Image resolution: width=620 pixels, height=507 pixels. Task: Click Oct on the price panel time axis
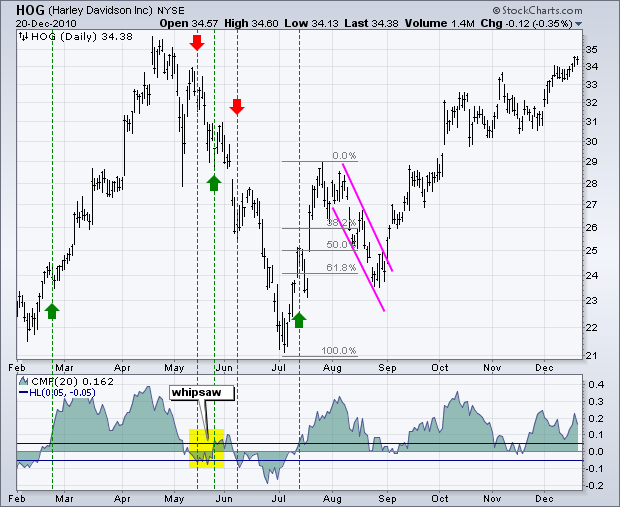coord(440,368)
